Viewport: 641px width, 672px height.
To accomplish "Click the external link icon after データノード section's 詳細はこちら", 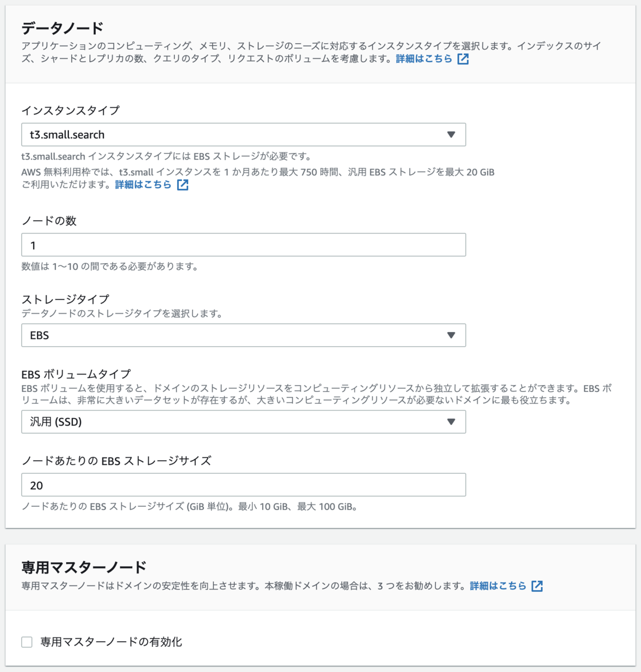I will click(462, 58).
